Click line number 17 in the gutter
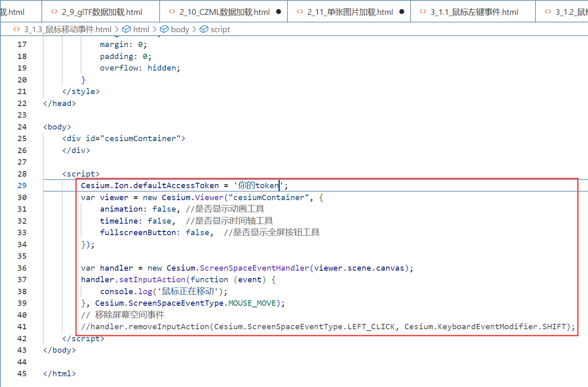This screenshot has width=588, height=387. pos(22,45)
